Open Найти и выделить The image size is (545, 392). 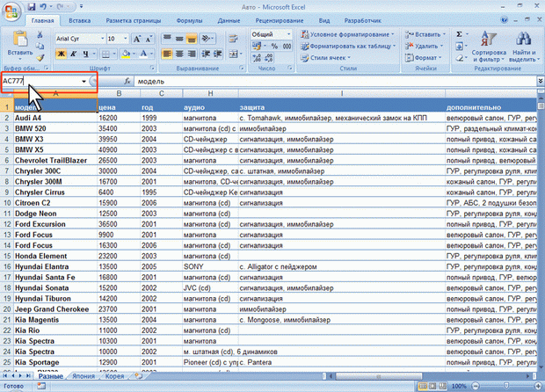(x=525, y=47)
